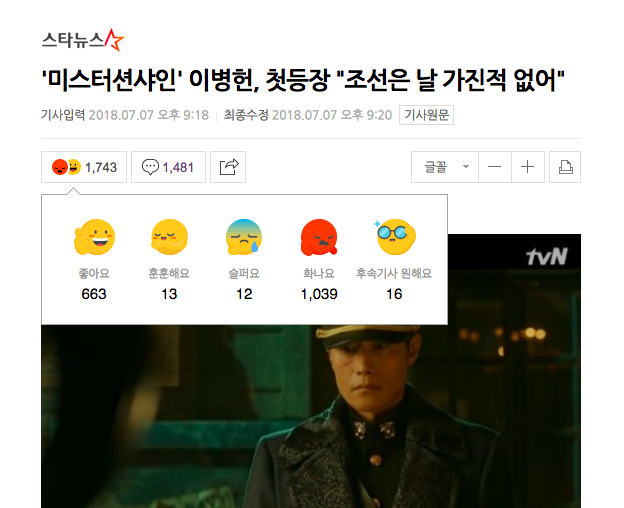The image size is (624, 508).
Task: Click the 글꼴 dropdown arrow
Action: 466,167
